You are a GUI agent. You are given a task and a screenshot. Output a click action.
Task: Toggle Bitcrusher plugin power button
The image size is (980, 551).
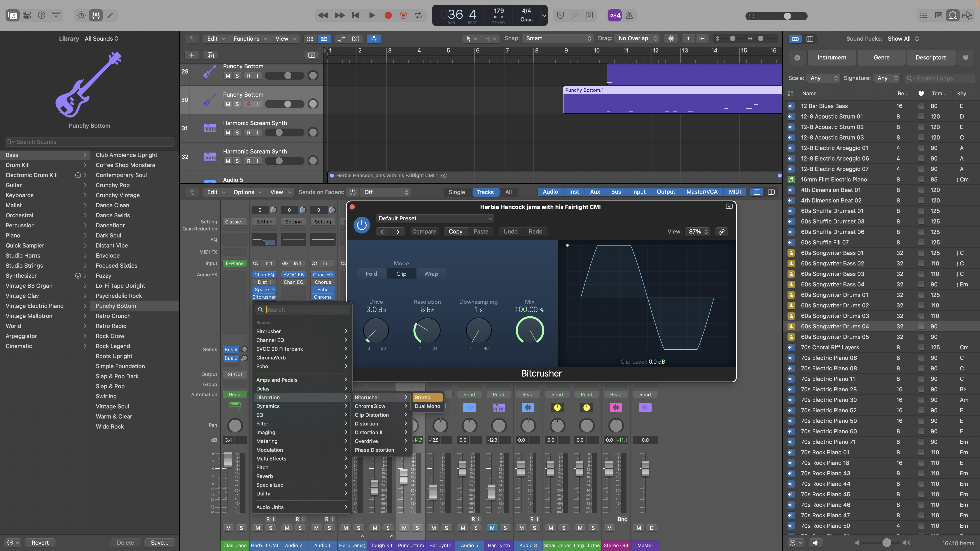point(361,225)
